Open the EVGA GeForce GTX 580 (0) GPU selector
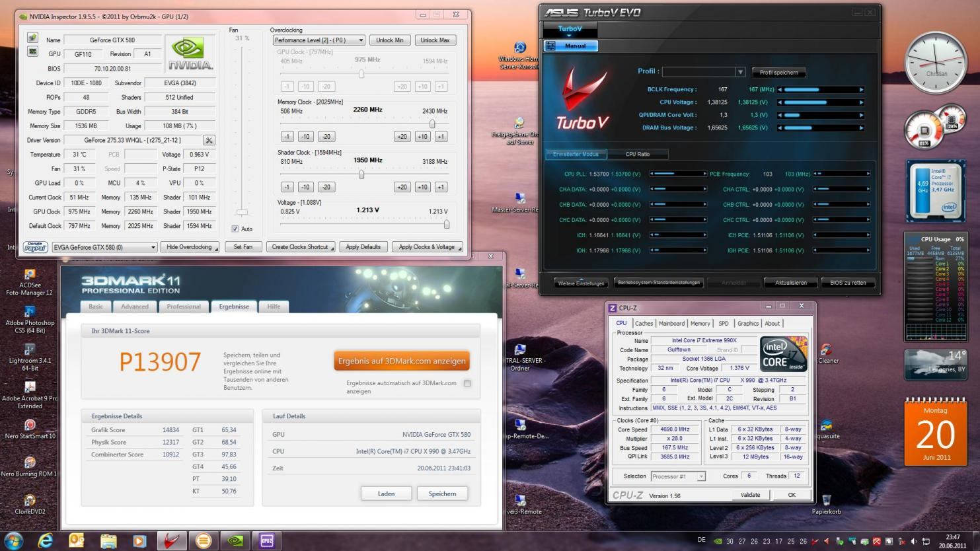This screenshot has width=980, height=551. (104, 247)
